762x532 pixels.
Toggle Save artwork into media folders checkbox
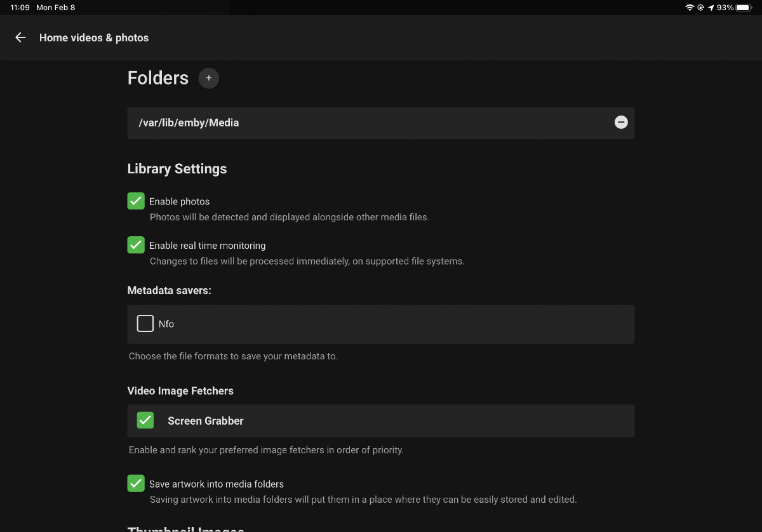pyautogui.click(x=136, y=484)
